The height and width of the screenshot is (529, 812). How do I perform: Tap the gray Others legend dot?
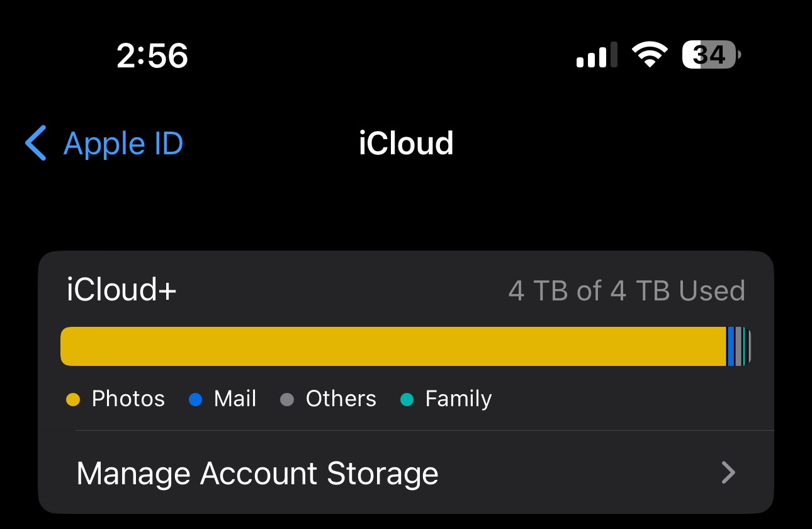point(287,399)
